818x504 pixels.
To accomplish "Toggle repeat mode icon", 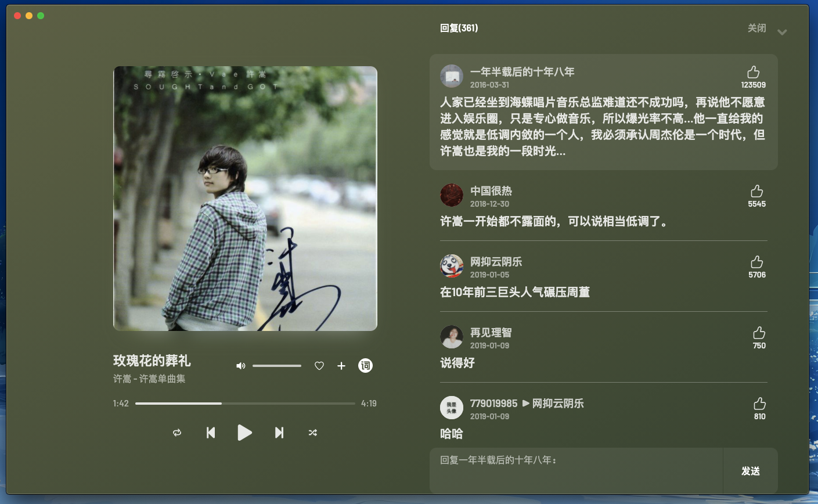I will click(177, 433).
